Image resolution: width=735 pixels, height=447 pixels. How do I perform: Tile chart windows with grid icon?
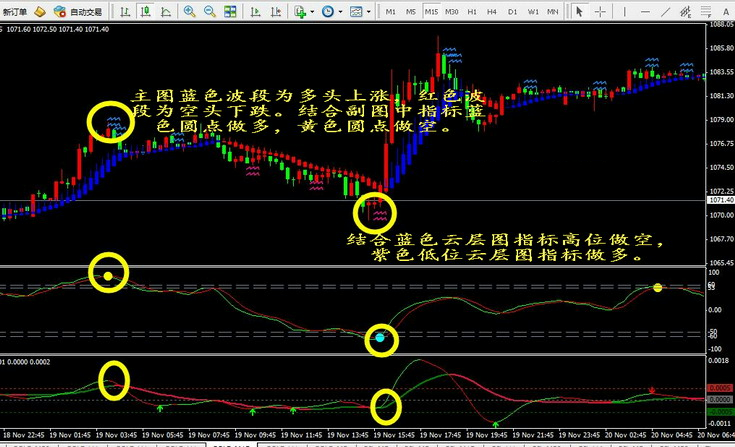[230, 11]
